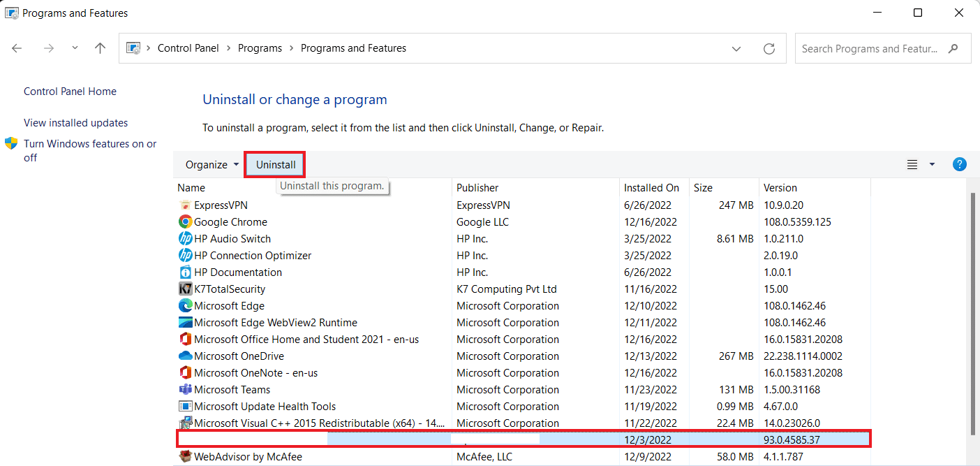Viewport: 980px width, 466px height.
Task: Click the HP Audio Switch icon
Action: [185, 239]
